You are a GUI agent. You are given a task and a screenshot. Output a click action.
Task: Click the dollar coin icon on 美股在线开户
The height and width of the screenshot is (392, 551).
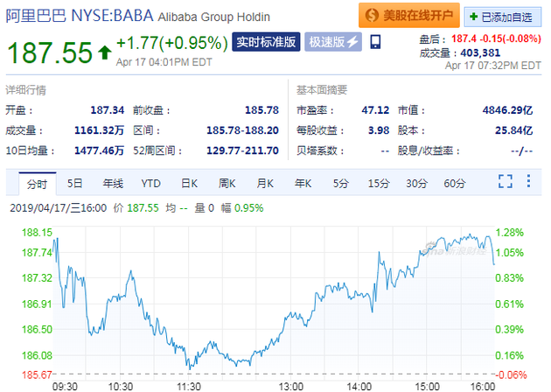(x=372, y=16)
